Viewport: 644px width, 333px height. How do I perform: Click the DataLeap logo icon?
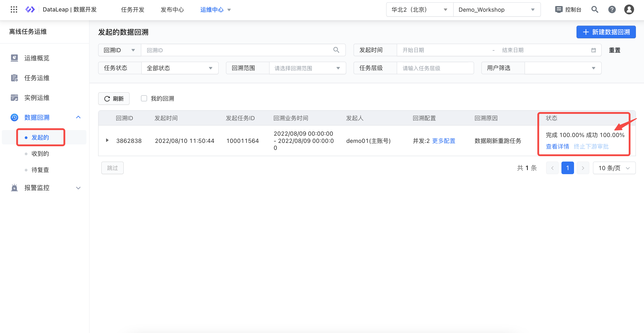30,9
